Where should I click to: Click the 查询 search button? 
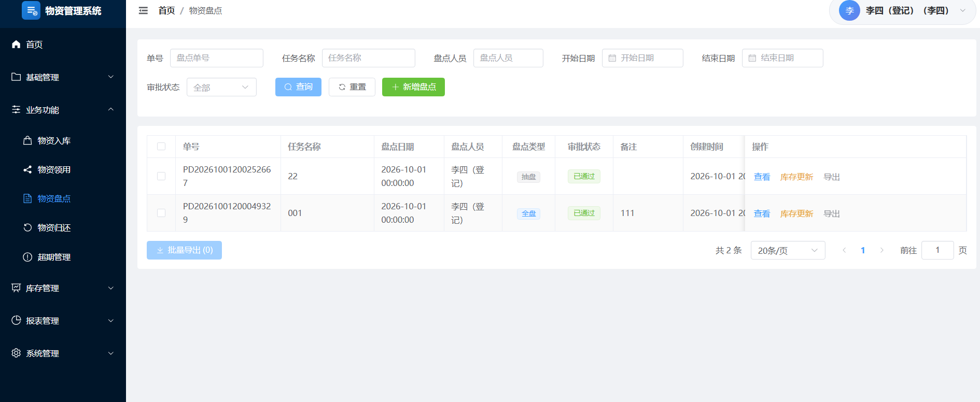pyautogui.click(x=298, y=87)
